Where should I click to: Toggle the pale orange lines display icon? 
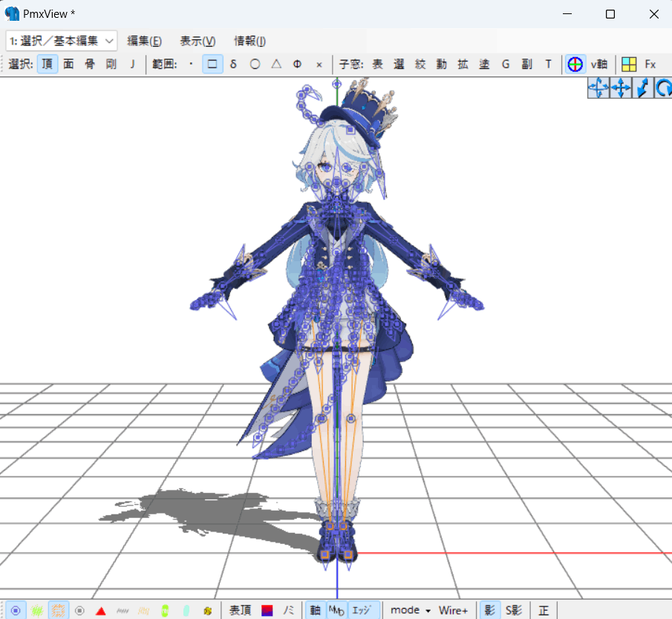tap(143, 610)
